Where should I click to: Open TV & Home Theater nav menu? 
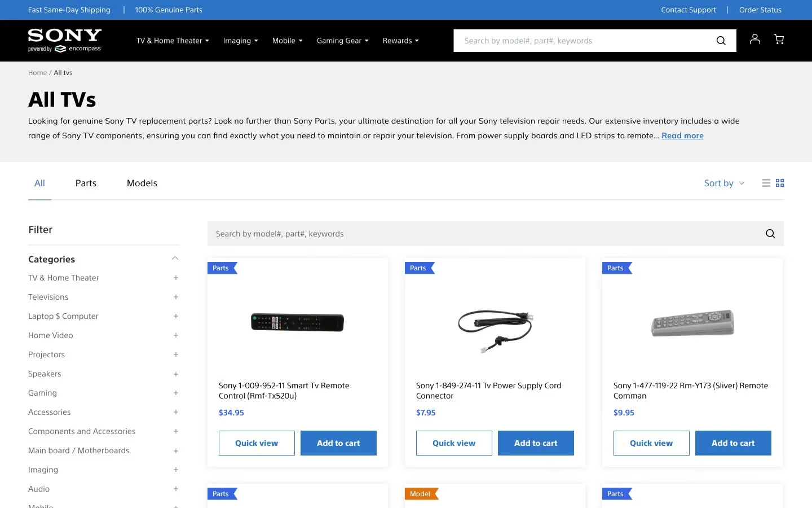[173, 41]
